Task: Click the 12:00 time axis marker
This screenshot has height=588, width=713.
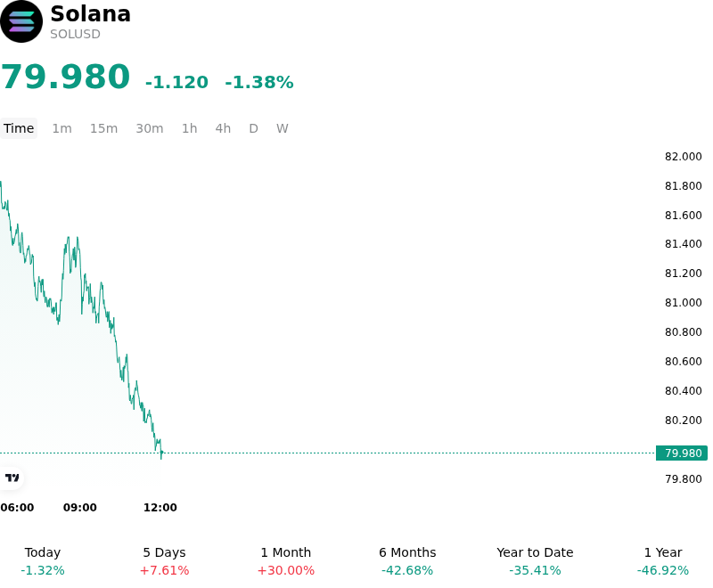Action: point(160,508)
